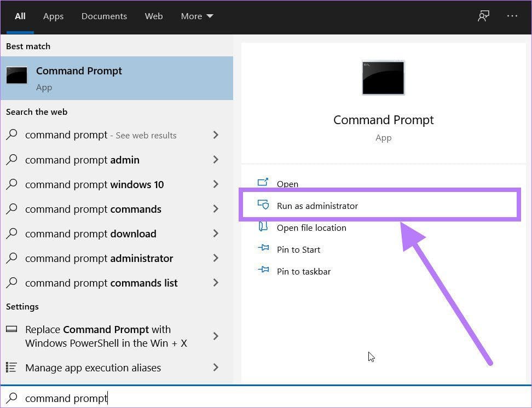Select the Web tab
Image resolution: width=532 pixels, height=408 pixels.
[x=154, y=16]
